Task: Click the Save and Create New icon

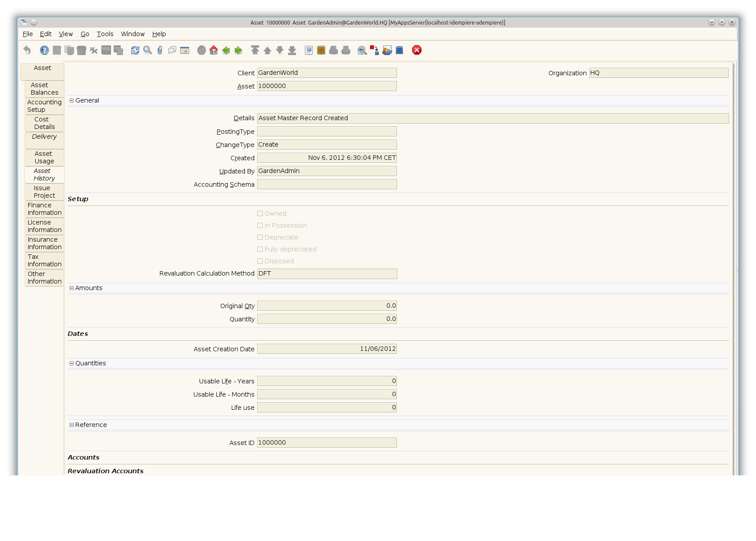Action: [x=119, y=50]
